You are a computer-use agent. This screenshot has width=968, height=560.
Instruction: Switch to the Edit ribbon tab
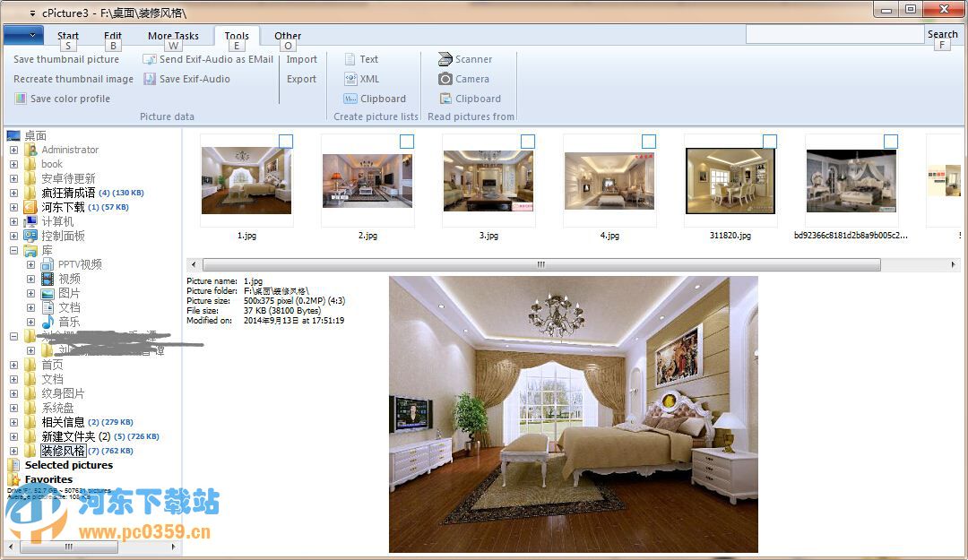click(113, 35)
